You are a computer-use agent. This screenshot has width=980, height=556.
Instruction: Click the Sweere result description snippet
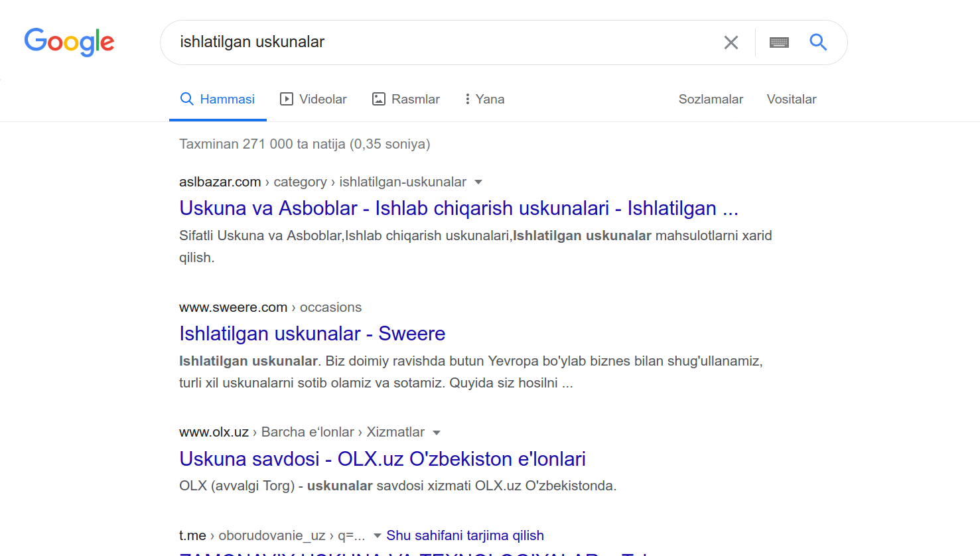(471, 372)
